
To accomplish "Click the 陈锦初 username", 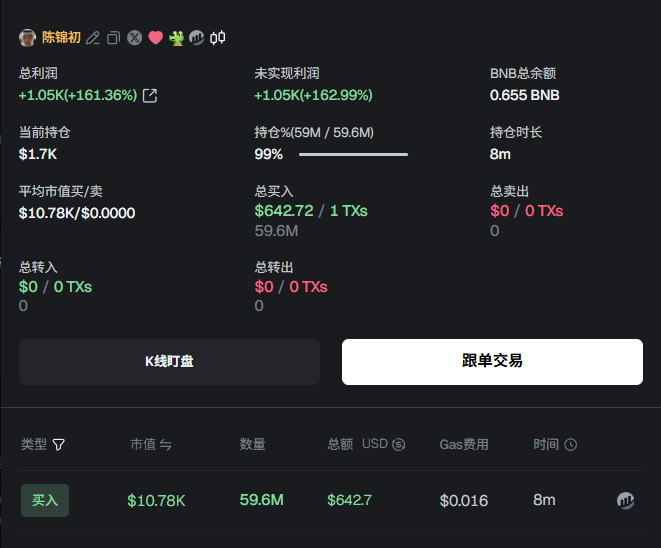I will pyautogui.click(x=62, y=38).
